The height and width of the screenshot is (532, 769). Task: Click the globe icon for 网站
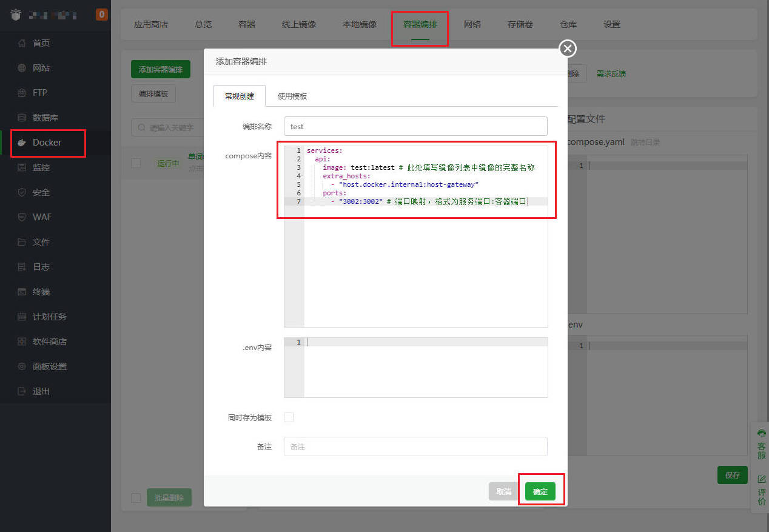point(22,68)
